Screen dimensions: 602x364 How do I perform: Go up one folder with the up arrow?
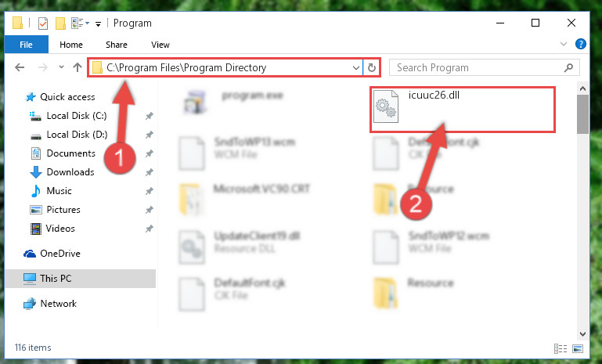(78, 67)
